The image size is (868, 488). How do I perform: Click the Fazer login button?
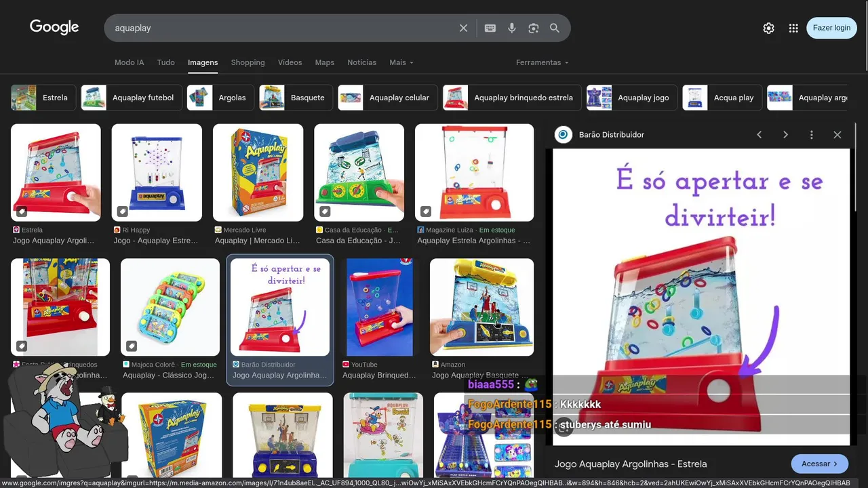pyautogui.click(x=831, y=28)
